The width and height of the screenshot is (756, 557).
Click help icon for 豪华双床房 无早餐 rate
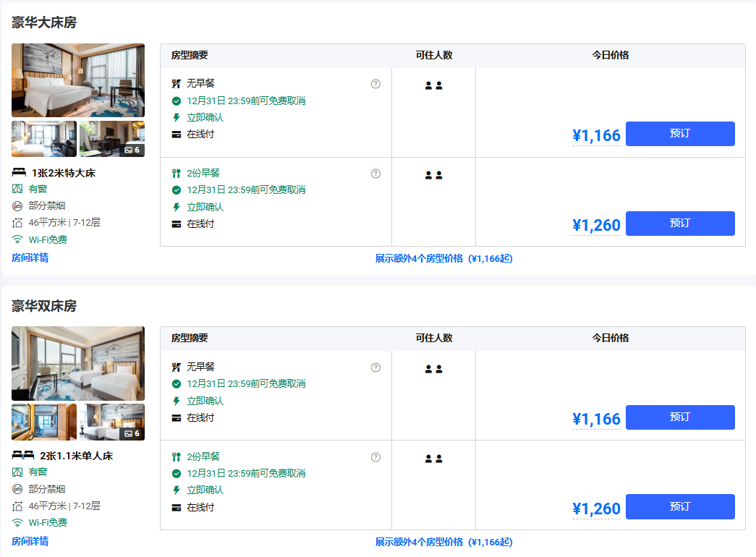point(375,367)
